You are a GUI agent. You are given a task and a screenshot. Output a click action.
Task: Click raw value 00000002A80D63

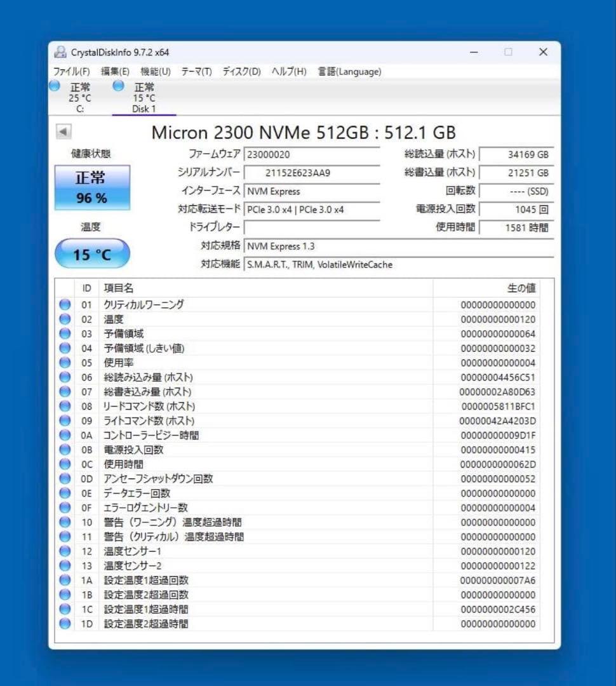(x=497, y=391)
